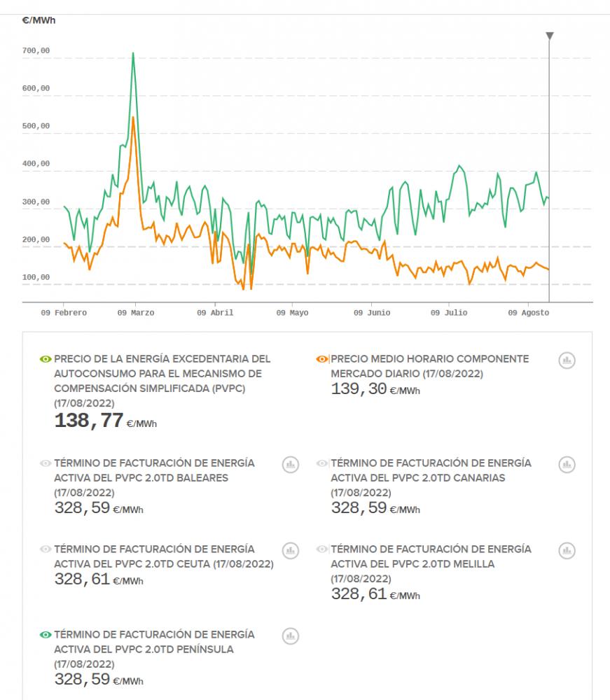Click the Canarias 328,59 €/MWh value

(375, 508)
